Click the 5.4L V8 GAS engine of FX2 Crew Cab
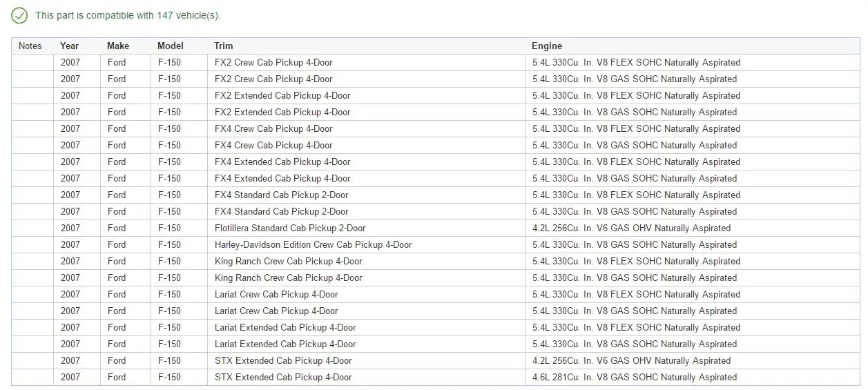Image resolution: width=868 pixels, height=390 pixels. pyautogui.click(x=635, y=79)
